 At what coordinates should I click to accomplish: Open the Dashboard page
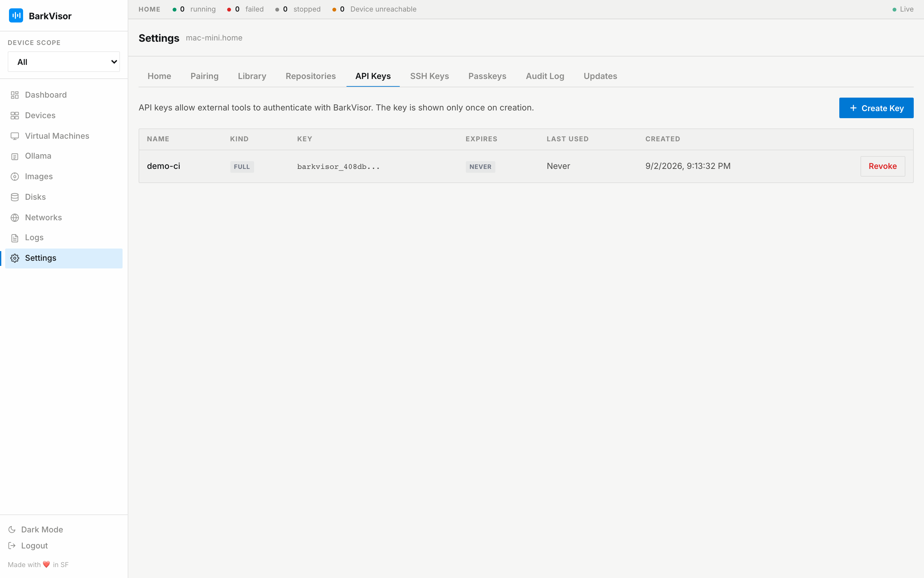click(x=64, y=95)
